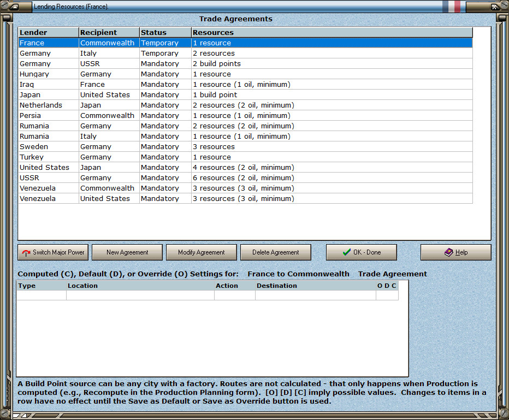
Task: Select the Germany to Italy agreement
Action: [x=245, y=53]
